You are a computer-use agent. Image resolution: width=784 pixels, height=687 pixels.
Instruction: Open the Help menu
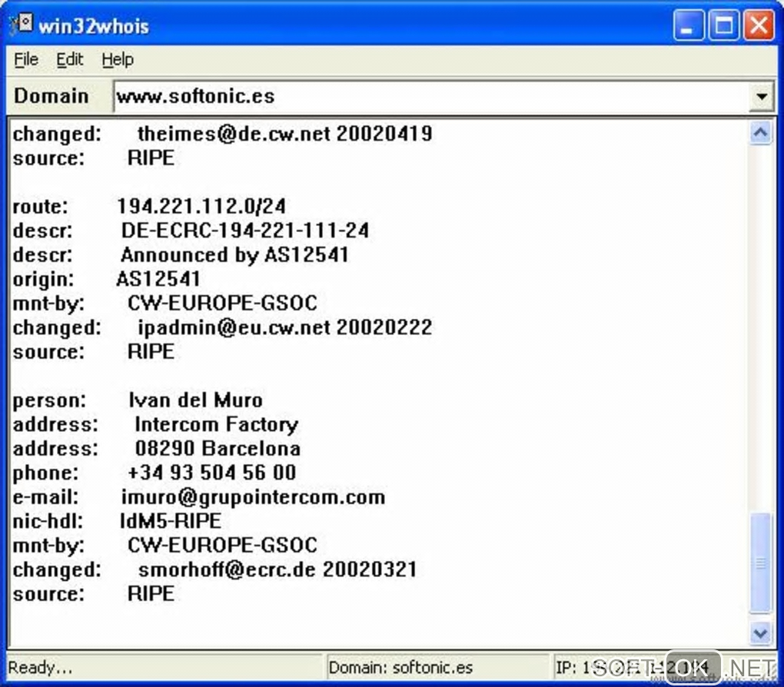click(118, 59)
